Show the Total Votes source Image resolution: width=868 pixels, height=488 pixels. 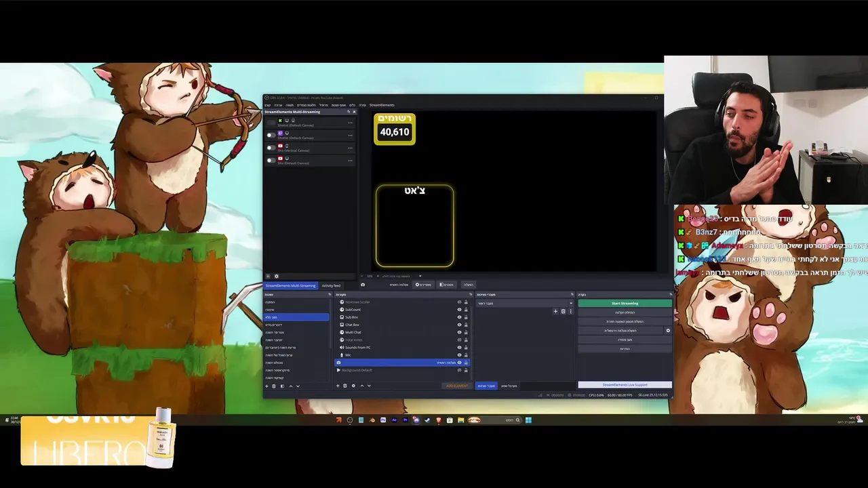click(459, 340)
